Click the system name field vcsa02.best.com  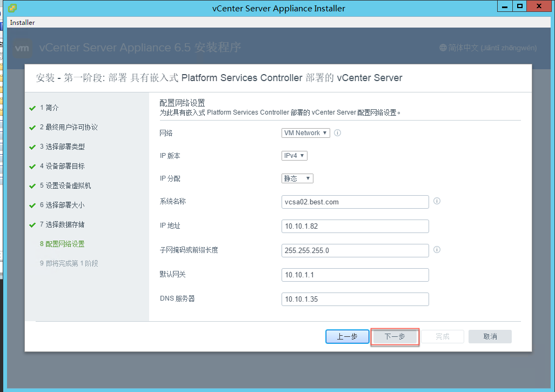click(355, 202)
